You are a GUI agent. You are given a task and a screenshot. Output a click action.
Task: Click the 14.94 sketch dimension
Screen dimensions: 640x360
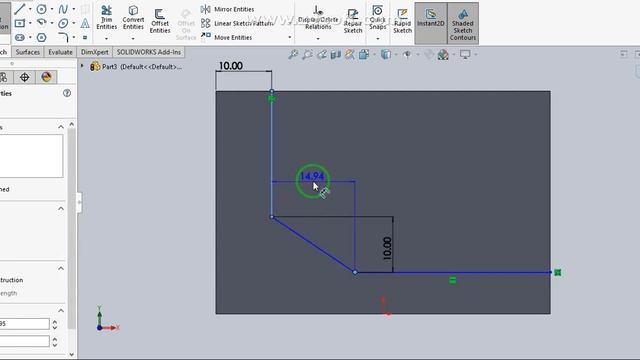tap(312, 176)
